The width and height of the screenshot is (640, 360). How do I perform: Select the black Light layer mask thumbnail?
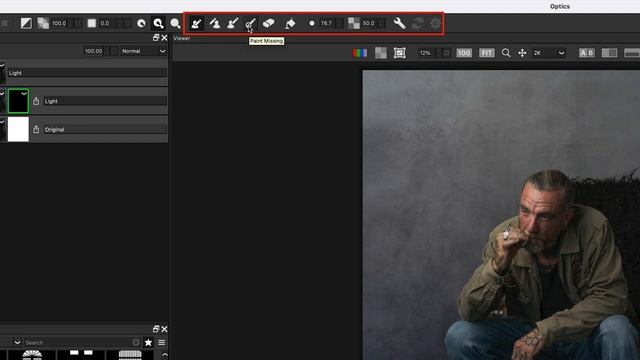(x=18, y=101)
